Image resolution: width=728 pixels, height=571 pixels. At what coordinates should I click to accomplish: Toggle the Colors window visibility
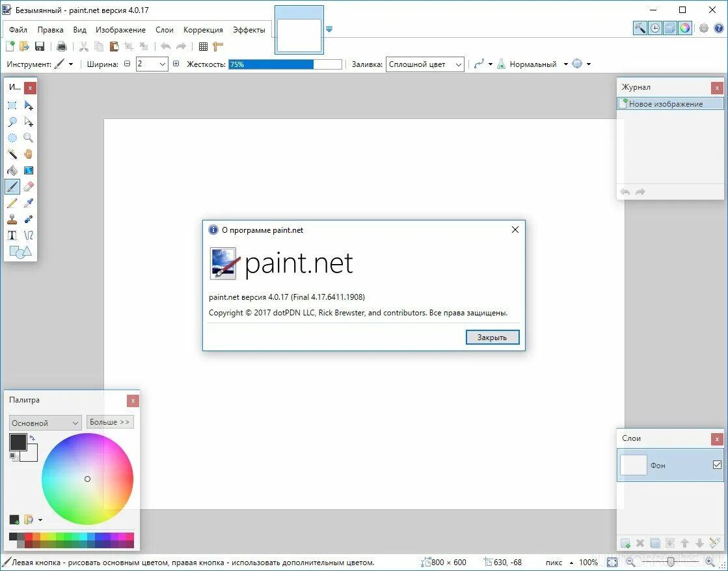685,28
